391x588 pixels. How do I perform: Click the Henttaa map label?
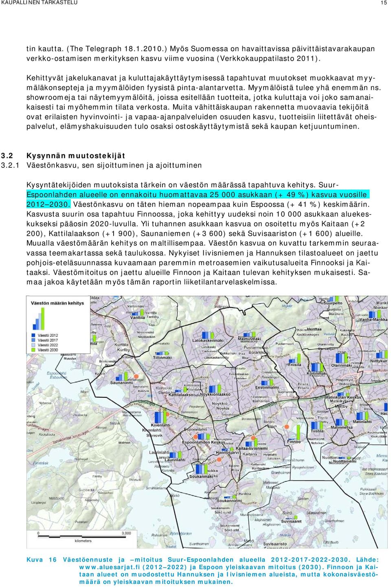314,329
